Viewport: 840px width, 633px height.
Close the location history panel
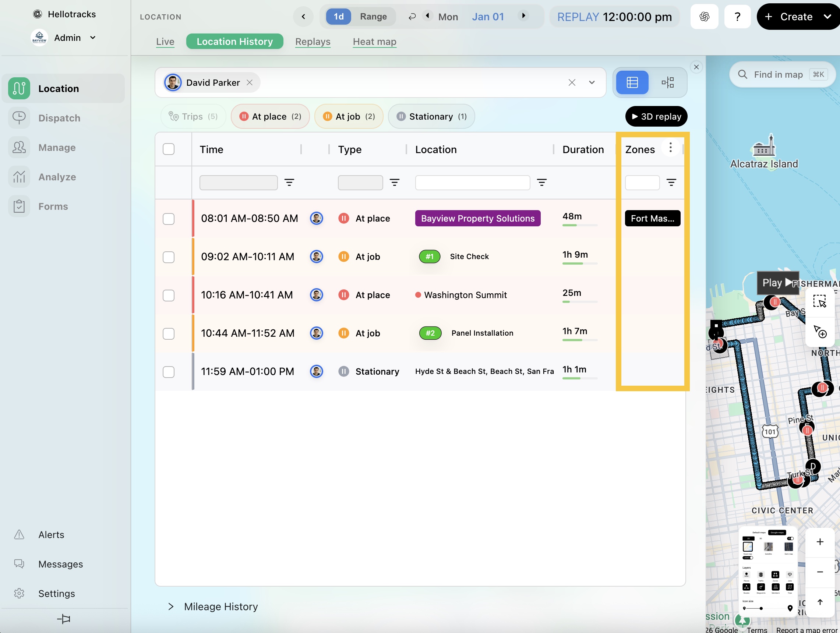(x=696, y=67)
